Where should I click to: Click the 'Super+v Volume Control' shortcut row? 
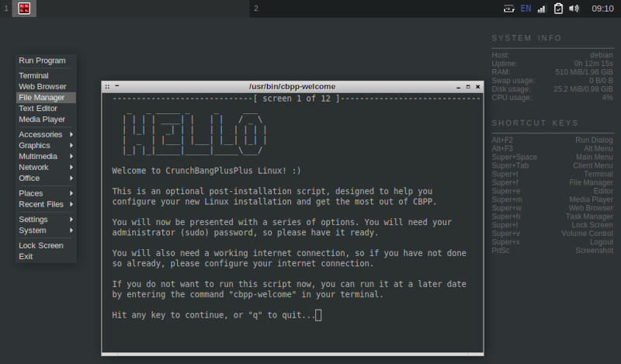552,234
